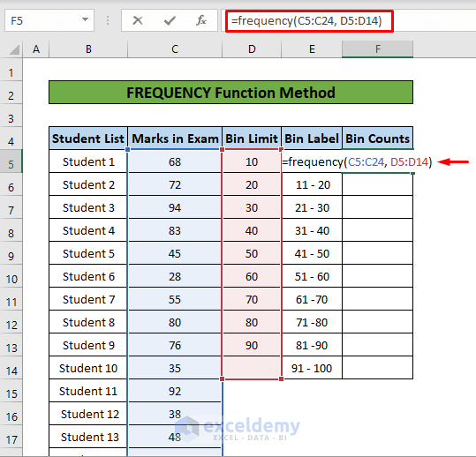Click the Bin Label cell 11 - 20
The height and width of the screenshot is (457, 476).
312,185
